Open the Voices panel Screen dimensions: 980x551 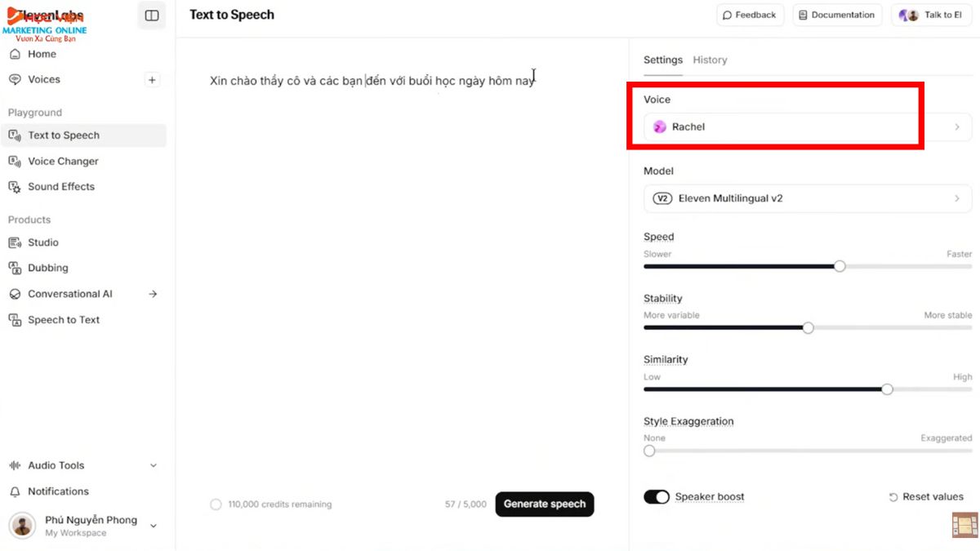point(45,79)
